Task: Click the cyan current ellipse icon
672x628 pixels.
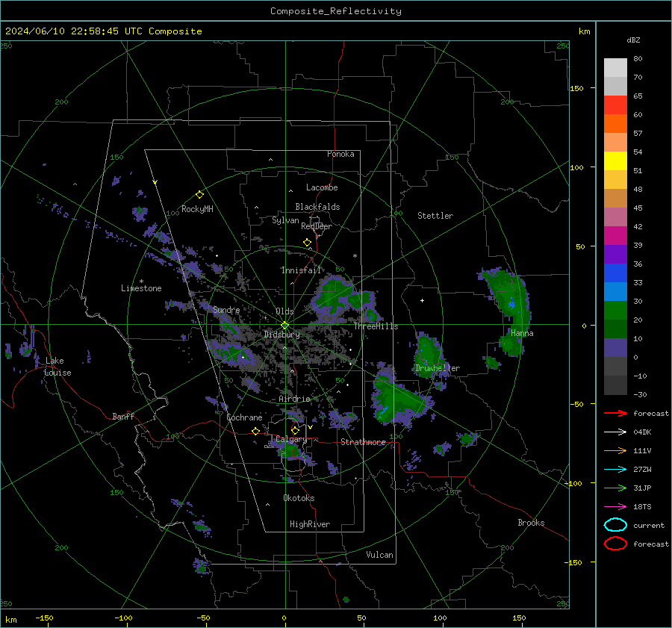Action: click(x=615, y=525)
